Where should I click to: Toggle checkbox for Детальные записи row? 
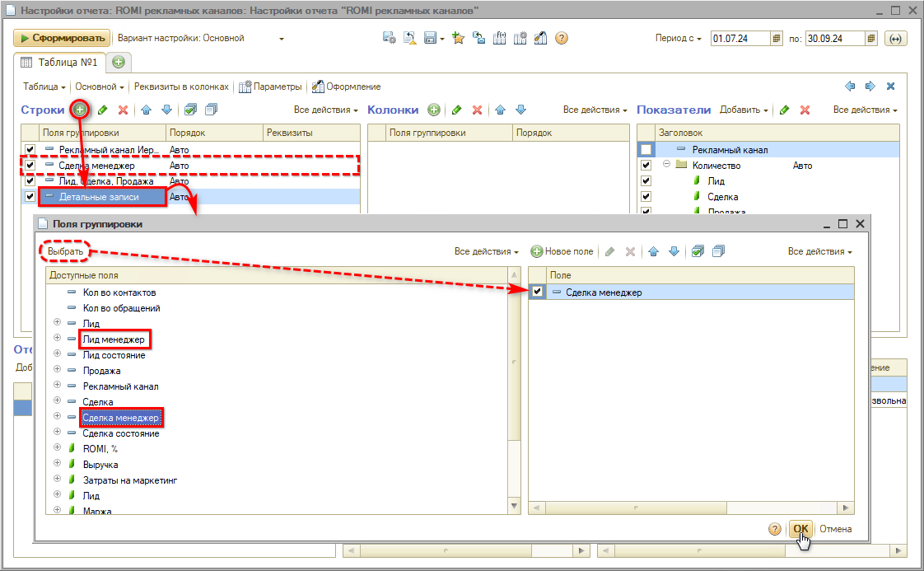coord(30,196)
